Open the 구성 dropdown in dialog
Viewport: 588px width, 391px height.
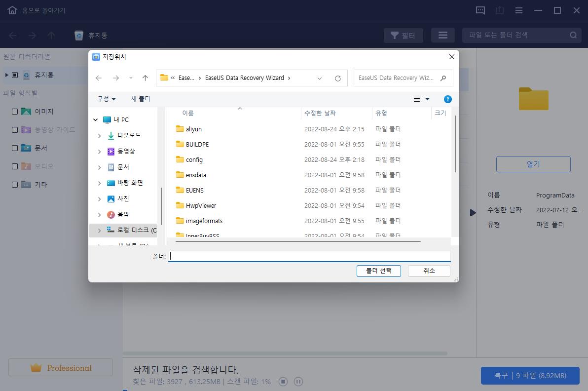coord(106,99)
